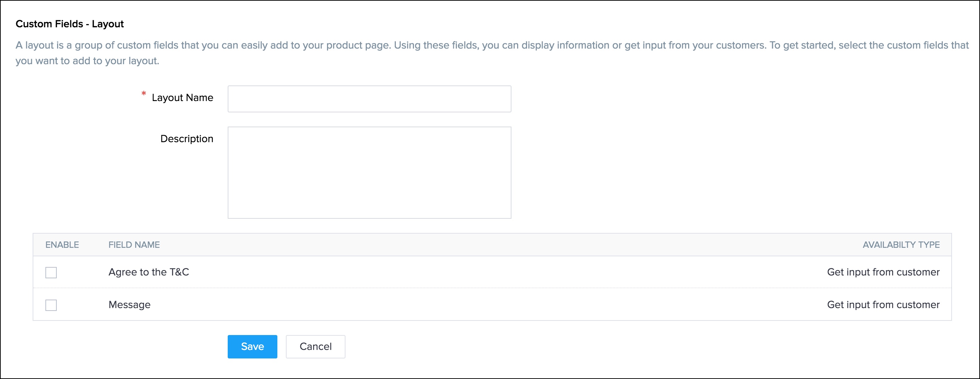Focus the Description text area
The height and width of the screenshot is (379, 980).
coord(369,173)
